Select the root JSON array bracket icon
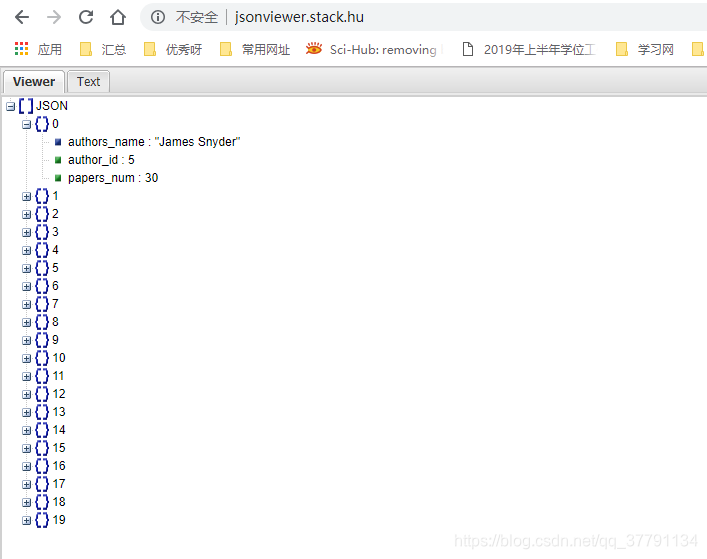The image size is (707, 559). click(x=26, y=106)
